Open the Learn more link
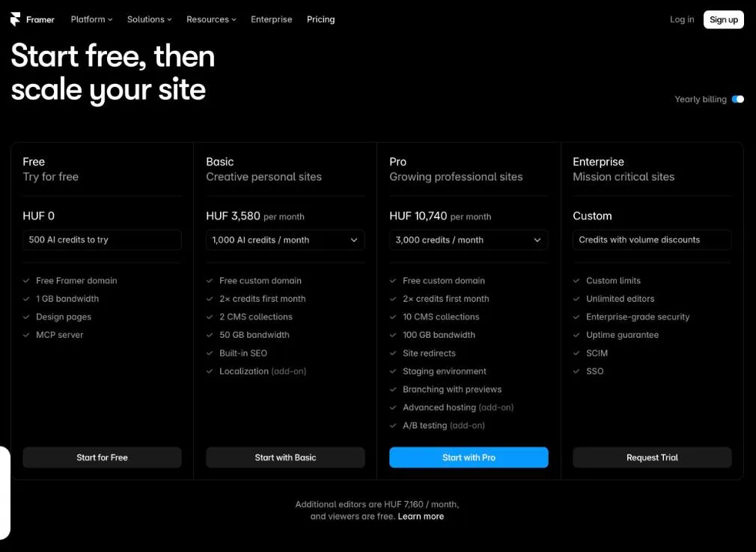The image size is (756, 552). click(421, 516)
